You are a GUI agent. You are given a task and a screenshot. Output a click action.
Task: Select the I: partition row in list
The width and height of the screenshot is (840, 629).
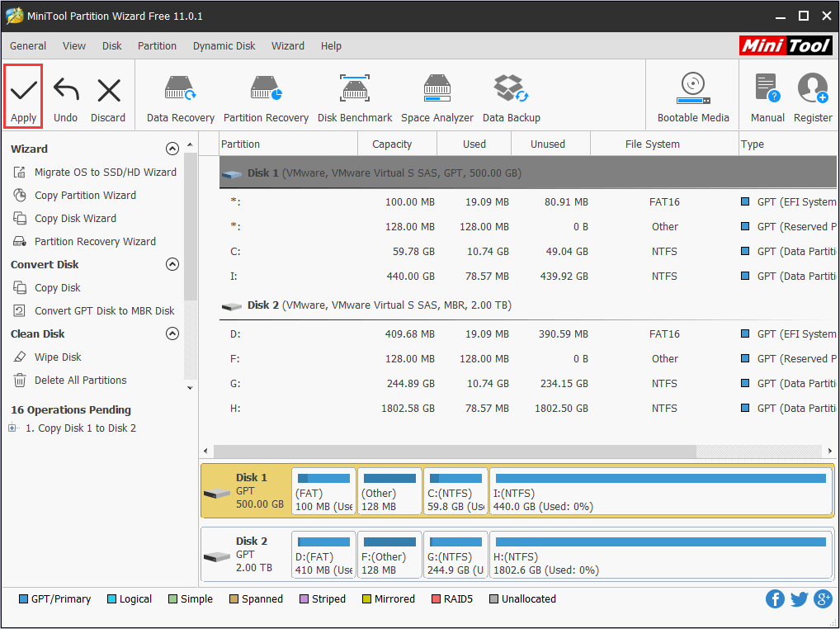coord(527,276)
